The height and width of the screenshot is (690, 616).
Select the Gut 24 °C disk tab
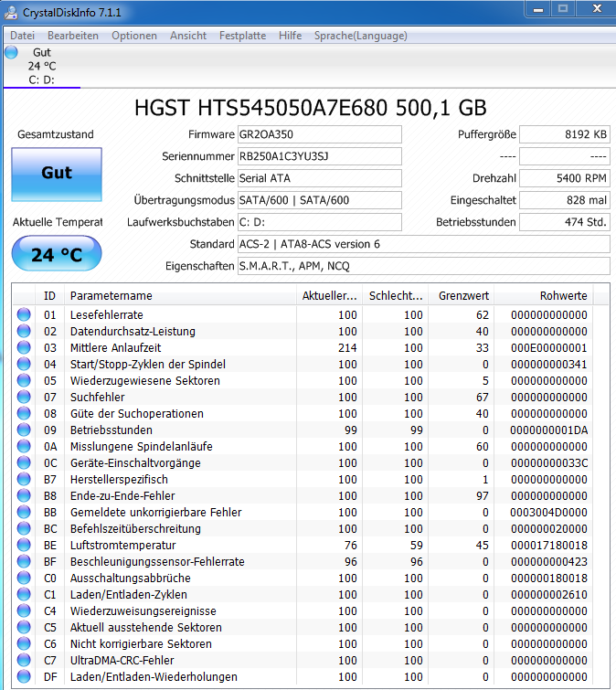coord(42,66)
